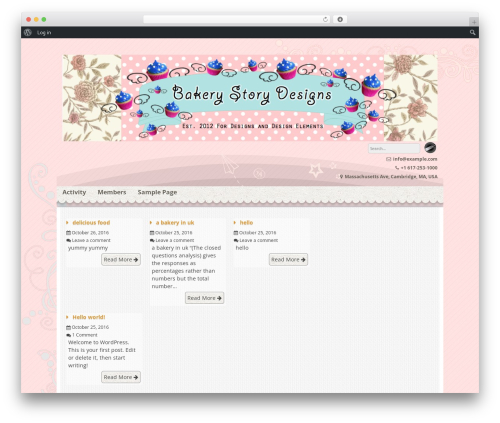500x423 pixels.
Task: Open the Sample Page menu item
Action: point(157,192)
